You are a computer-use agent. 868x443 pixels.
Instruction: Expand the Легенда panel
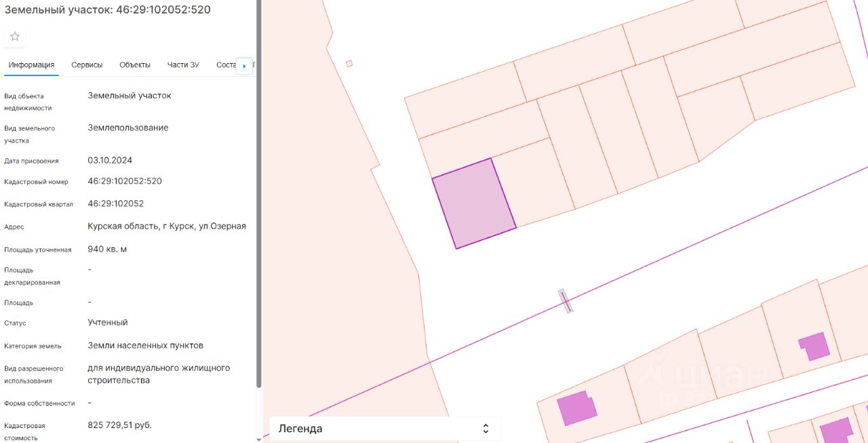pos(384,429)
